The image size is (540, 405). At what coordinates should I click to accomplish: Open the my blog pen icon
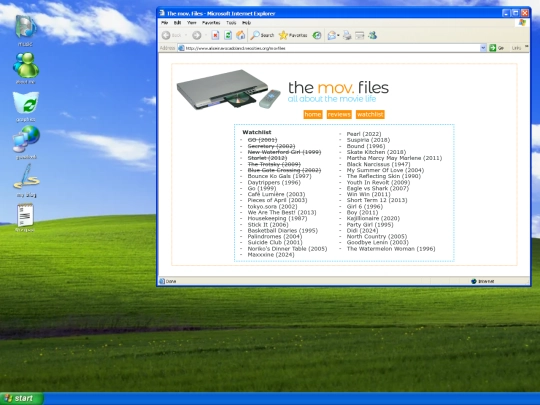pyautogui.click(x=26, y=176)
